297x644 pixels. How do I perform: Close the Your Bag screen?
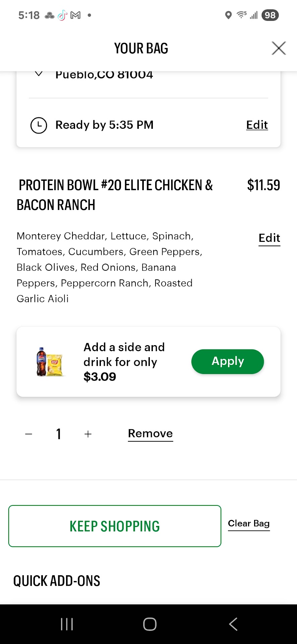(279, 48)
